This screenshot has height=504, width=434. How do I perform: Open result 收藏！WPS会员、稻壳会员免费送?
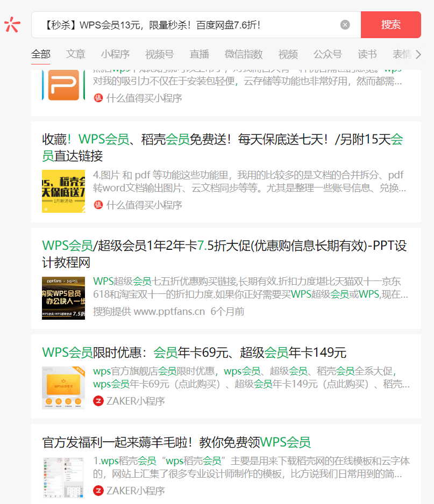coord(222,148)
